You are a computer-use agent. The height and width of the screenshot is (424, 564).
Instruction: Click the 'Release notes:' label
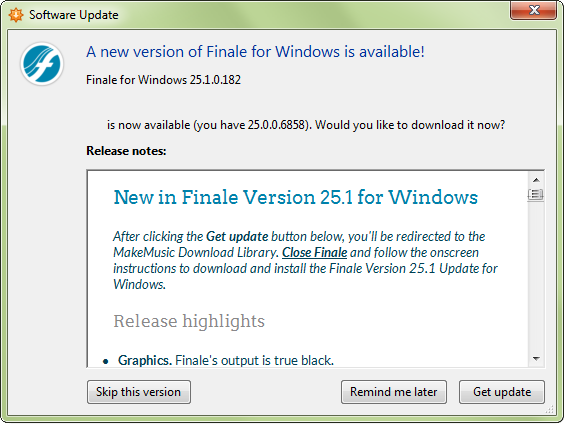tap(126, 151)
